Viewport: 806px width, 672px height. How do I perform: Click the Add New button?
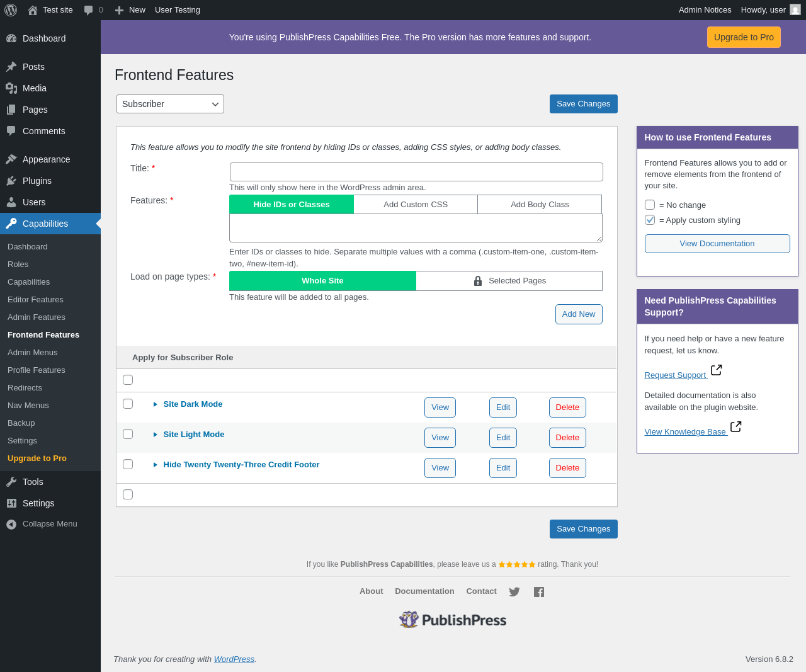point(579,314)
